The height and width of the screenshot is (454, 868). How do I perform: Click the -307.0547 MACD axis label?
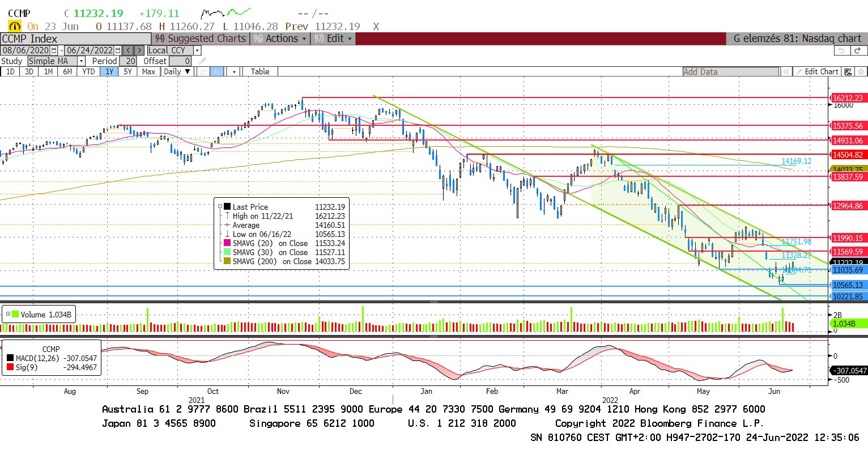(849, 371)
